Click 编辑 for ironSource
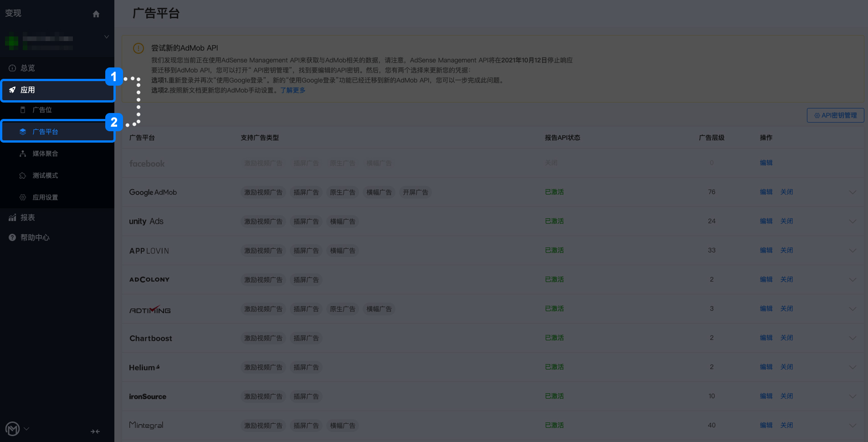Screen dimensions: 868x442 pos(766,396)
